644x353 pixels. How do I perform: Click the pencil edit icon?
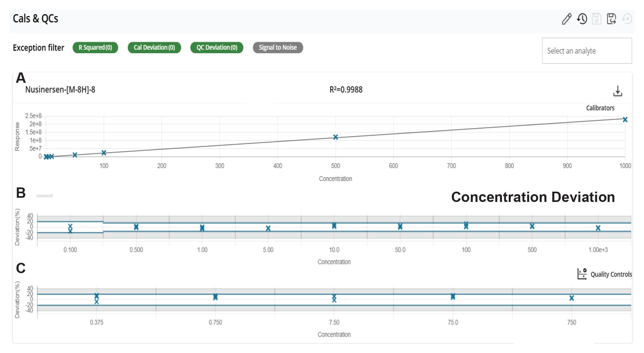566,19
